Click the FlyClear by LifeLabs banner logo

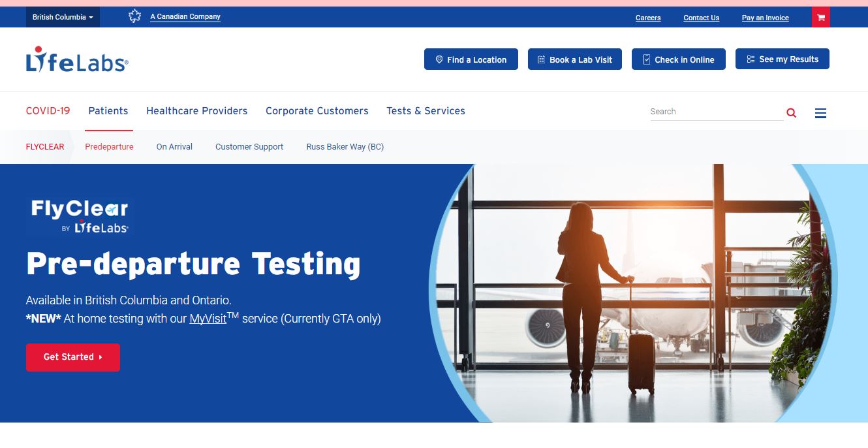pos(80,216)
